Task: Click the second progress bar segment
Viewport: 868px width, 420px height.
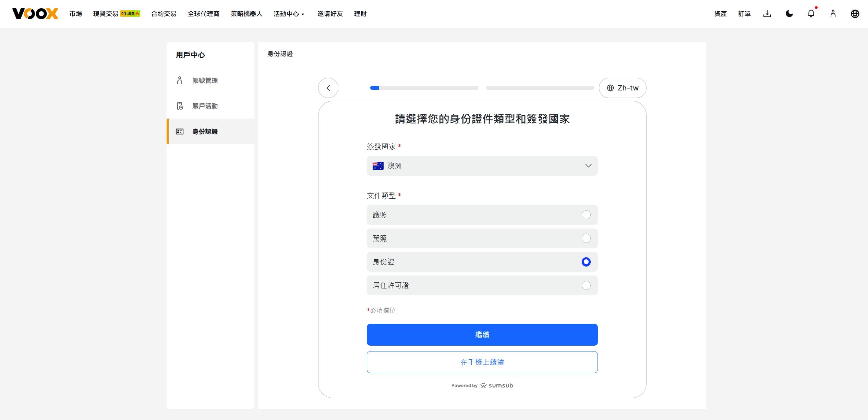Action: [540, 88]
